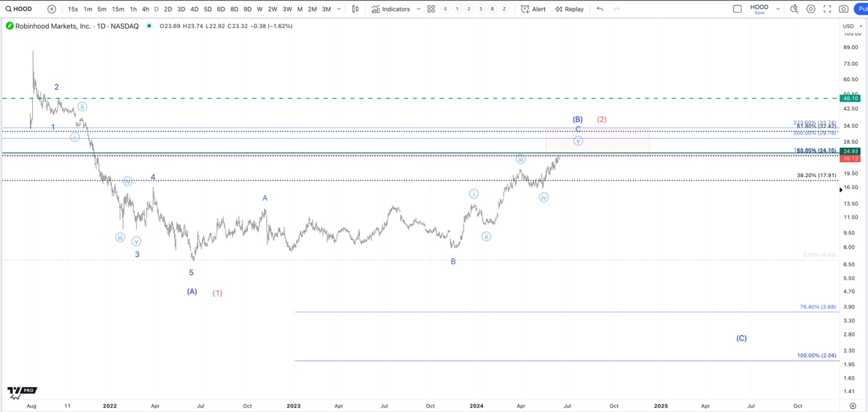
Task: Open the Indicators dialog
Action: tap(391, 9)
